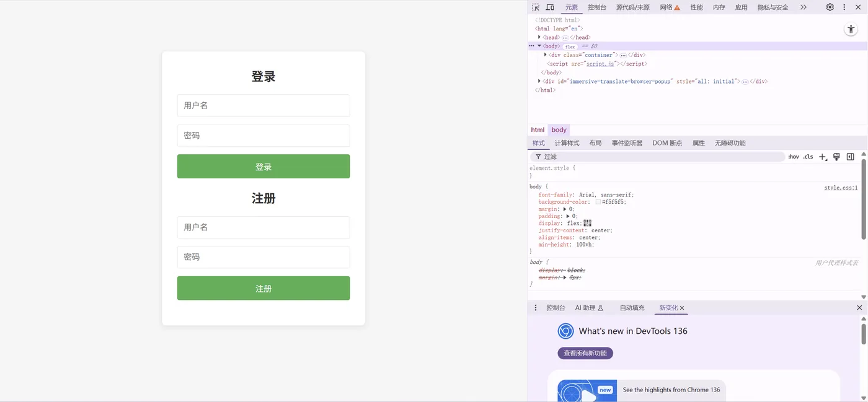Activate the inspect element picker icon
Viewport: 868px width, 402px height.
(536, 7)
